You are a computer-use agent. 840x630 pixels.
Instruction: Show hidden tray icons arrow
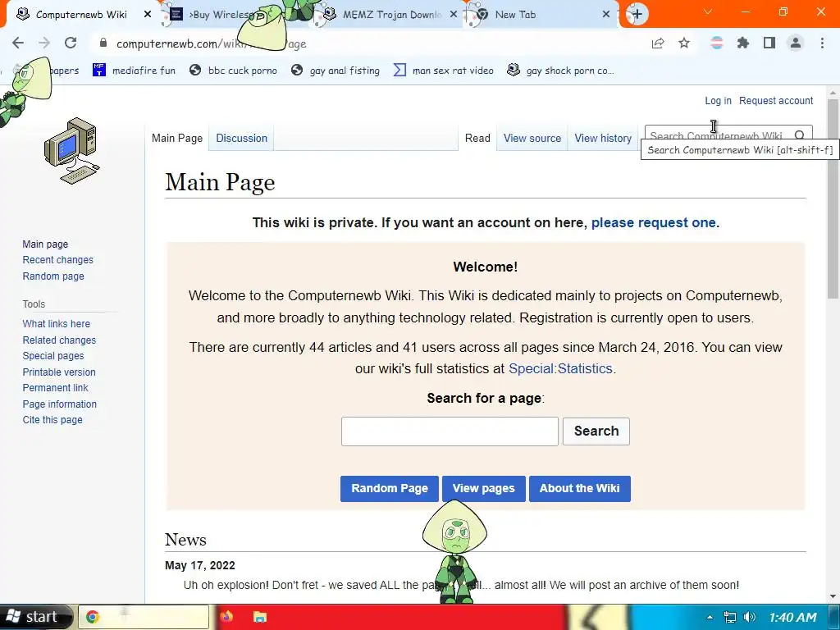coord(710,617)
